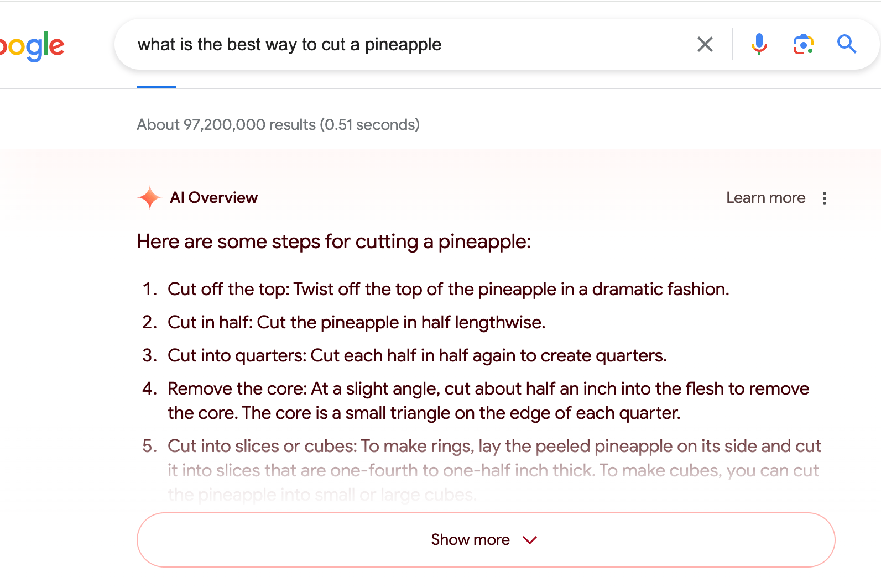Viewport: 881px width, 588px height.
Task: Click the Google logo
Action: click(32, 46)
